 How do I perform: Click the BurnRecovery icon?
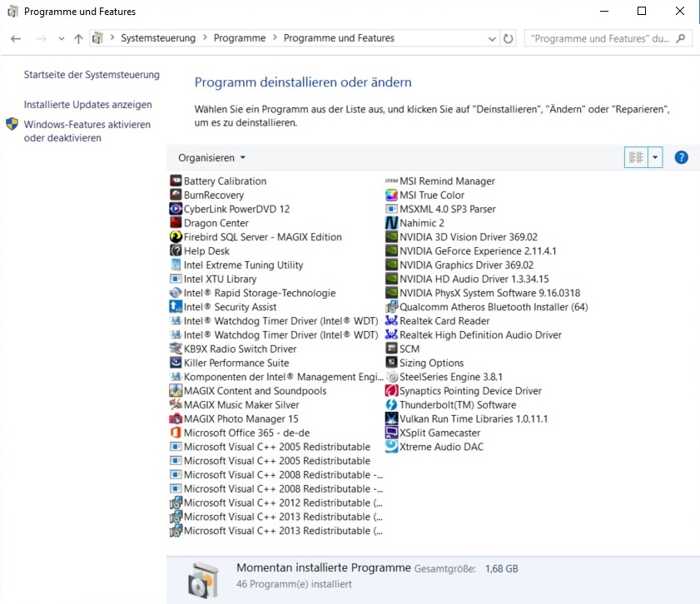tap(176, 195)
